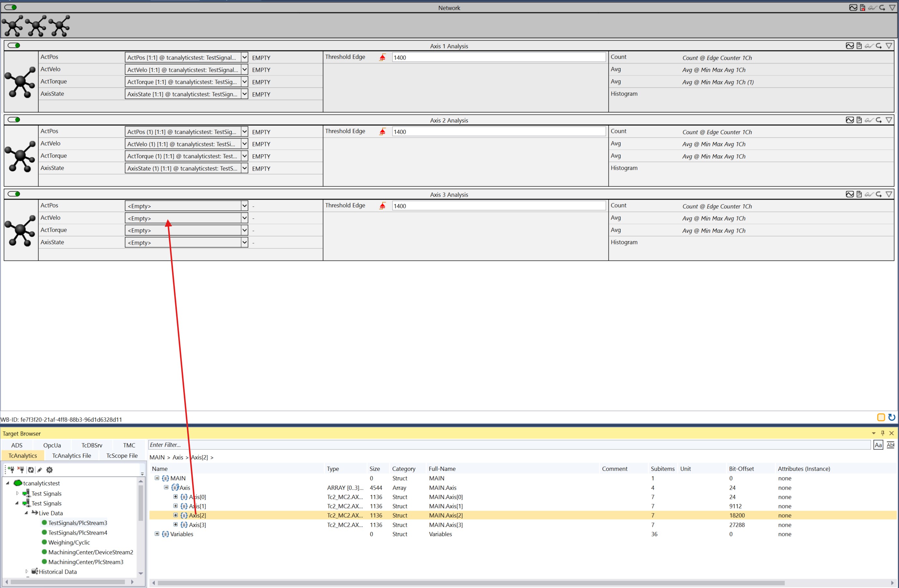
Task: Toggle case-sensitive filter Aa button
Action: pos(878,445)
